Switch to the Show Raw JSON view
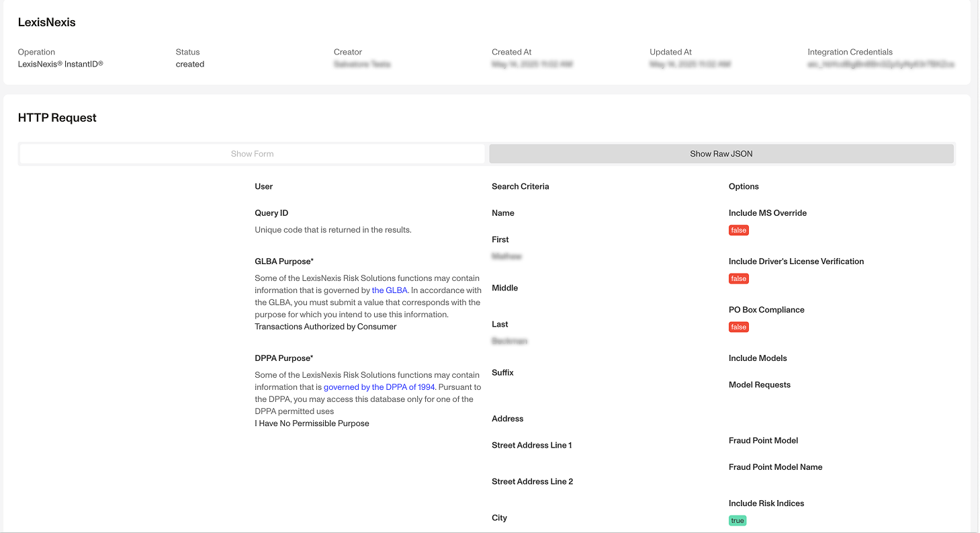Viewport: 980px width, 533px height. point(721,154)
